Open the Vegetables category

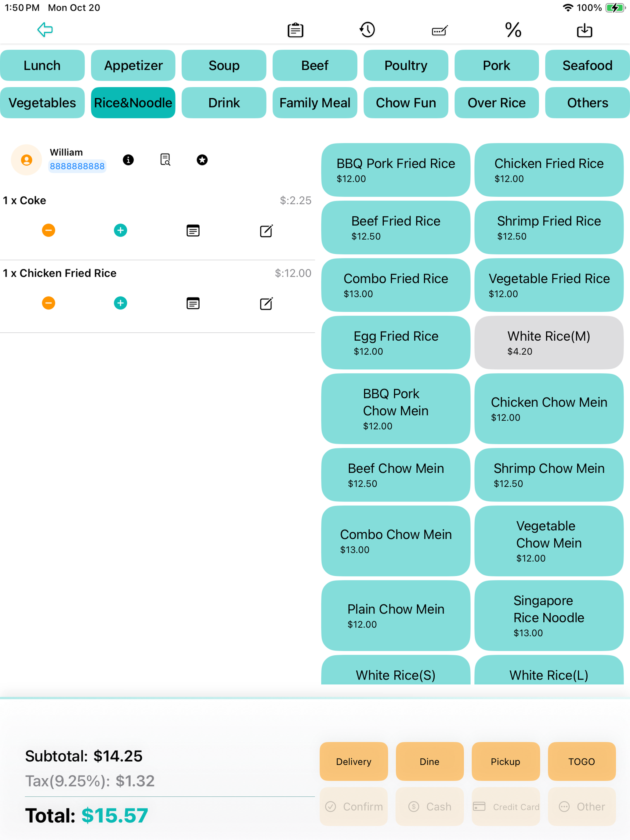[x=42, y=103]
